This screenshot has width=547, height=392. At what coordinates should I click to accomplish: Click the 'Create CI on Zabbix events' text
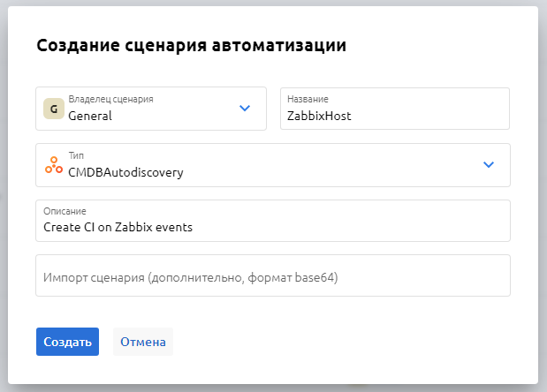(x=118, y=228)
